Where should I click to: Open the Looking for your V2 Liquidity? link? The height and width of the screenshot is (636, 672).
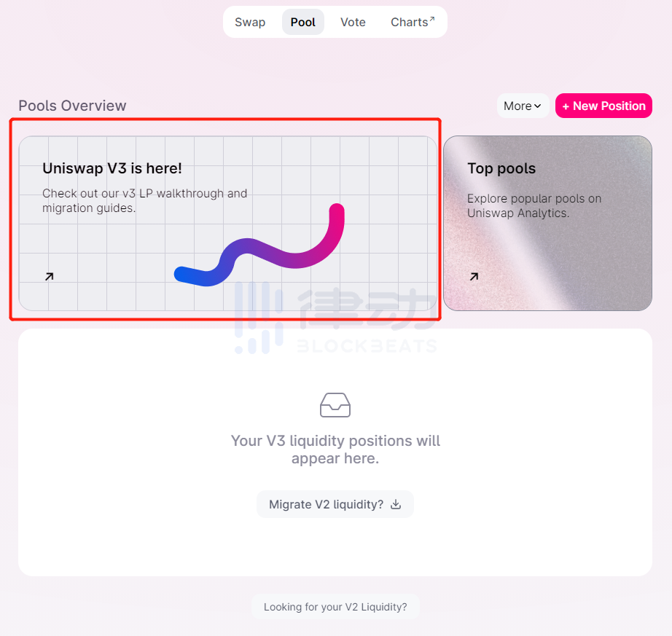[335, 607]
